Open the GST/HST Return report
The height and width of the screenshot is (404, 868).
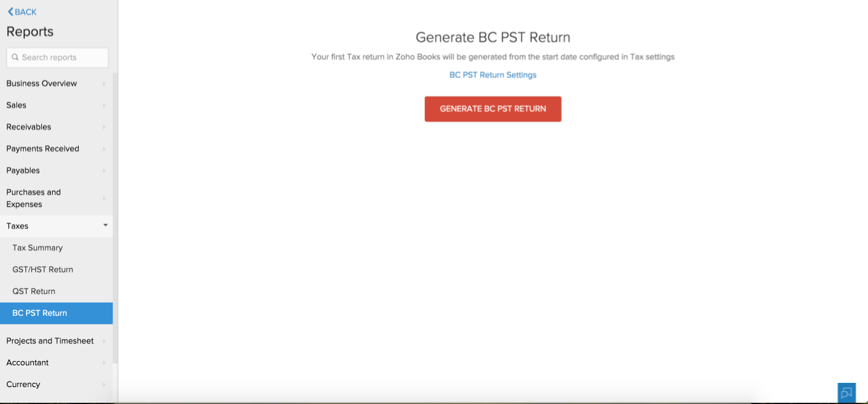(x=43, y=269)
